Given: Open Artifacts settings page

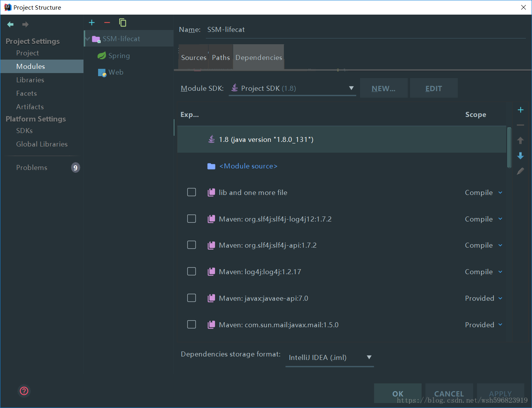Looking at the screenshot, I should 30,107.
